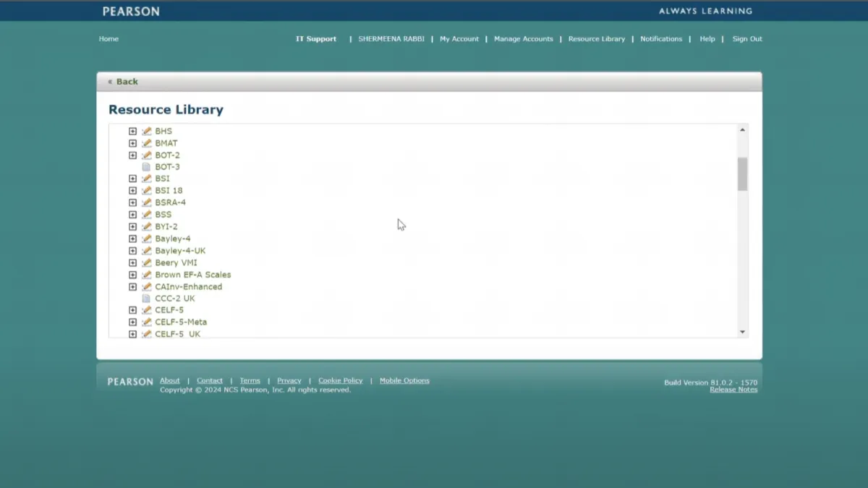Expand the BYI-2 tree node
The width and height of the screenshot is (868, 488).
click(132, 226)
